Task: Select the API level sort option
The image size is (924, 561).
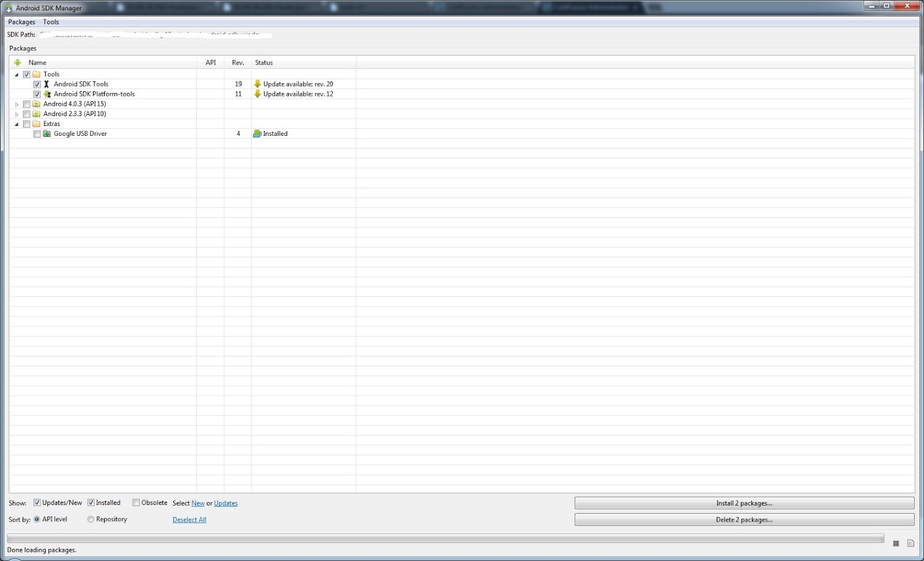Action: (37, 519)
